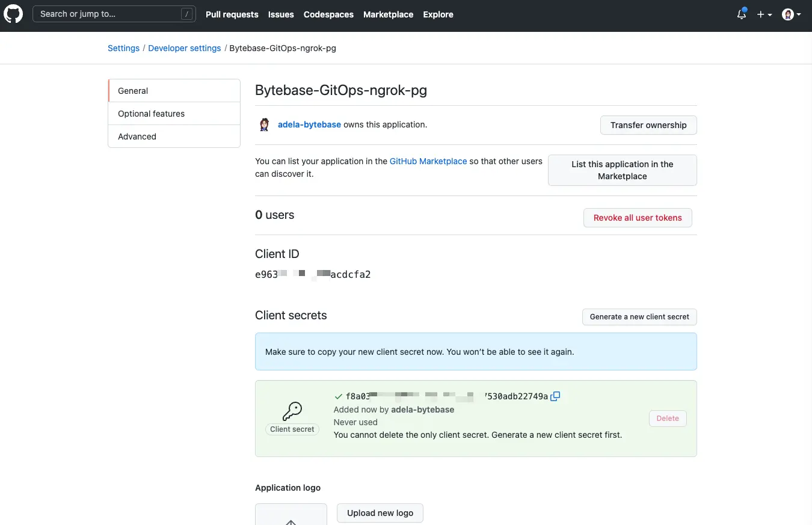Select the Advanced sidebar tab

[x=137, y=136]
